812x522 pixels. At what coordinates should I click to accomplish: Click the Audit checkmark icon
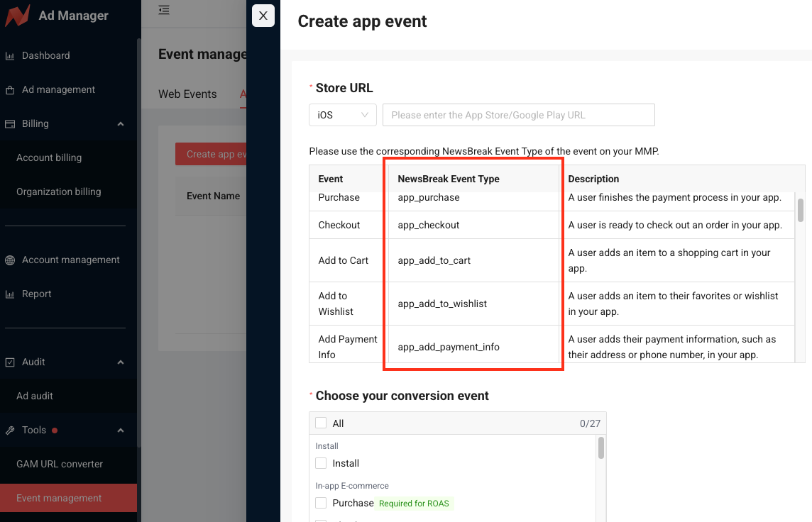pos(10,362)
